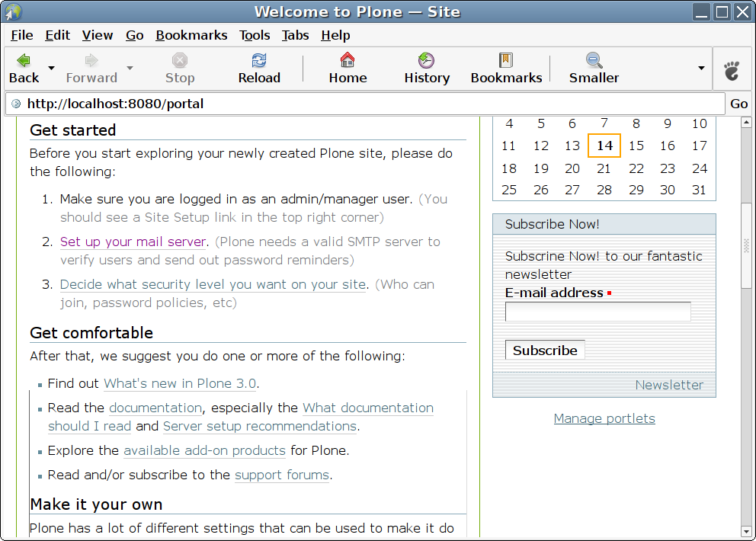Open the window menu icon in title bar
Image resolution: width=756 pixels, height=541 pixels.
[x=13, y=11]
